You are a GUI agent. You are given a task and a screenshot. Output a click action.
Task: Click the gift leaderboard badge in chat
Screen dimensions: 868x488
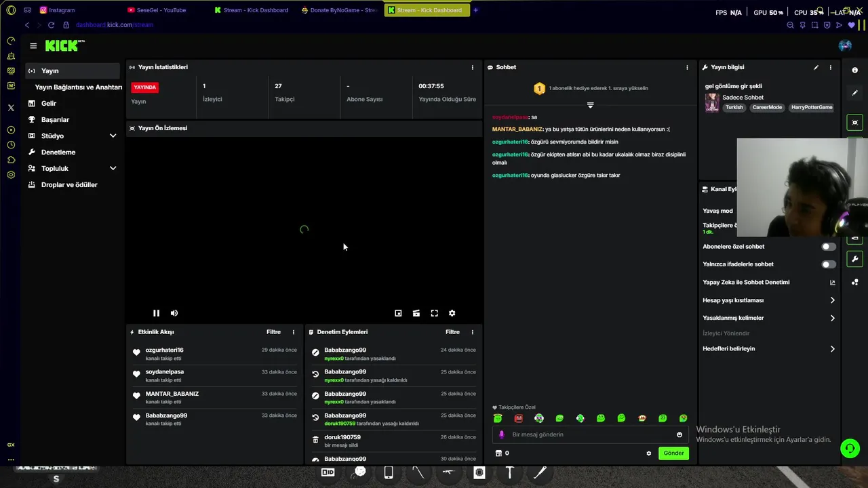pyautogui.click(x=539, y=88)
